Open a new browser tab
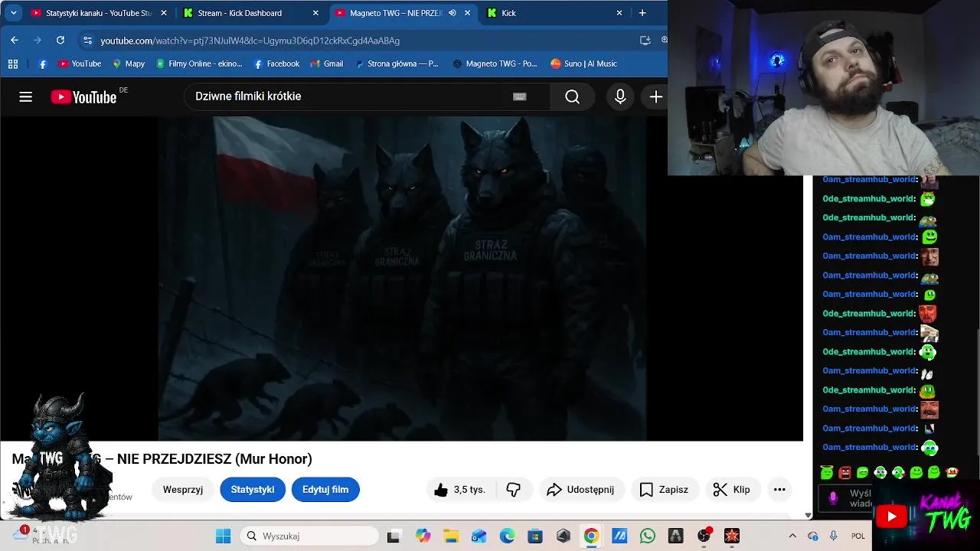Viewport: 980px width, 551px height. click(642, 13)
